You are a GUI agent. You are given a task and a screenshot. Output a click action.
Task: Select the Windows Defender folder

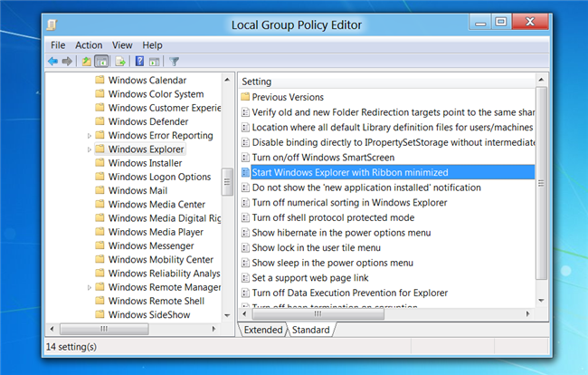pos(148,121)
